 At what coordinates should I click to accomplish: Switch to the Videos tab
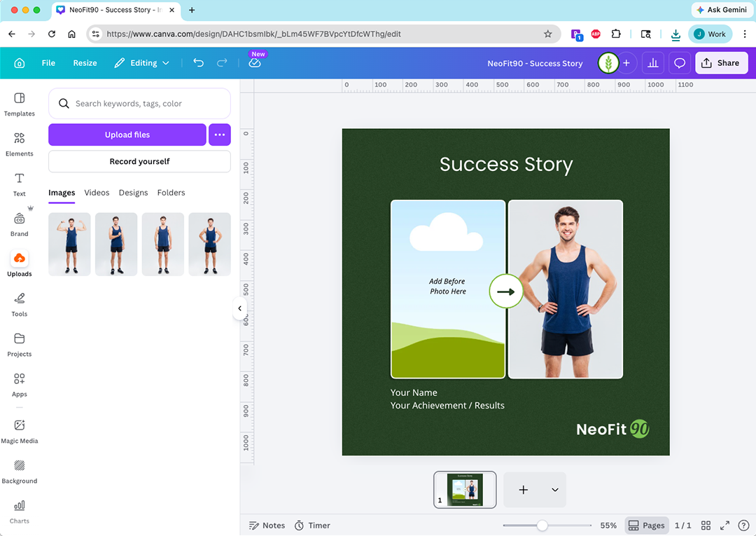(97, 193)
